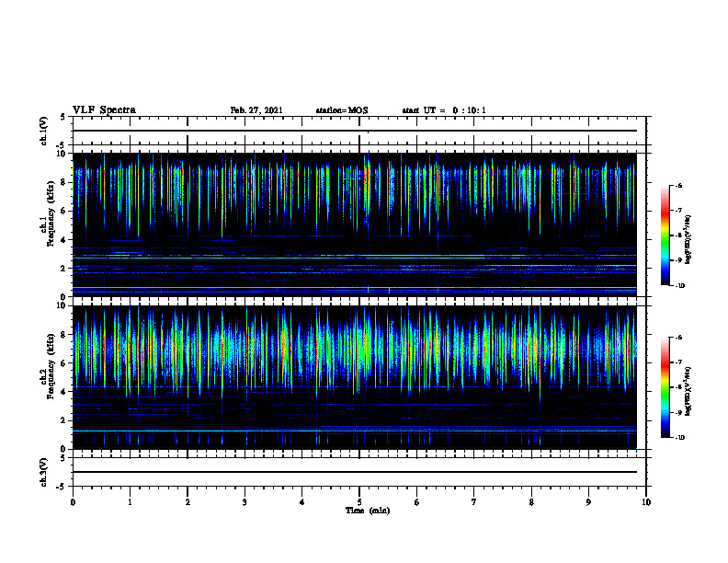Click the ch.1 spectrogram color scale bar
This screenshot has width=728, height=563.
665,236
